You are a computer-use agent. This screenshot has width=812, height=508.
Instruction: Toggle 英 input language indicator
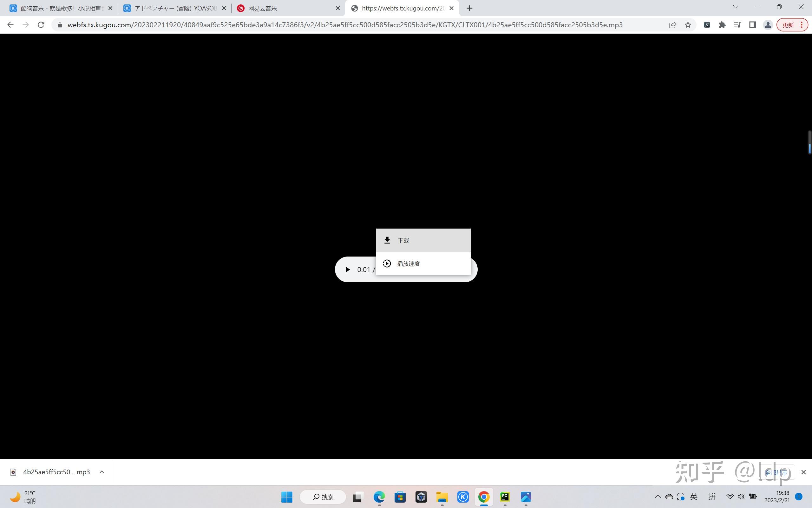tap(694, 497)
